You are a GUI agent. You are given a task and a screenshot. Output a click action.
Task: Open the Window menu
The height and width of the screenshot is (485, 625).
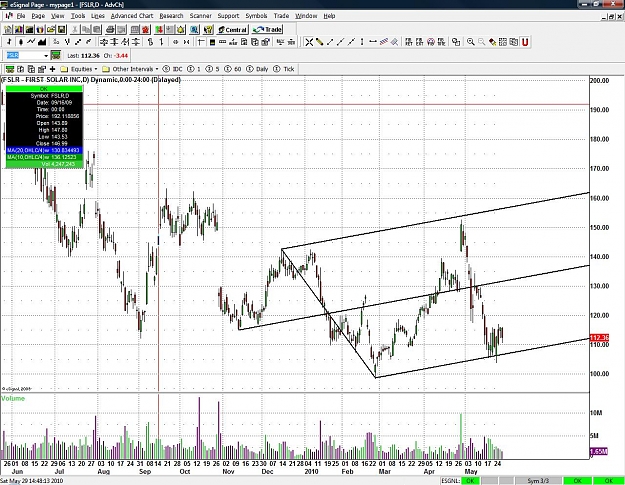point(306,16)
